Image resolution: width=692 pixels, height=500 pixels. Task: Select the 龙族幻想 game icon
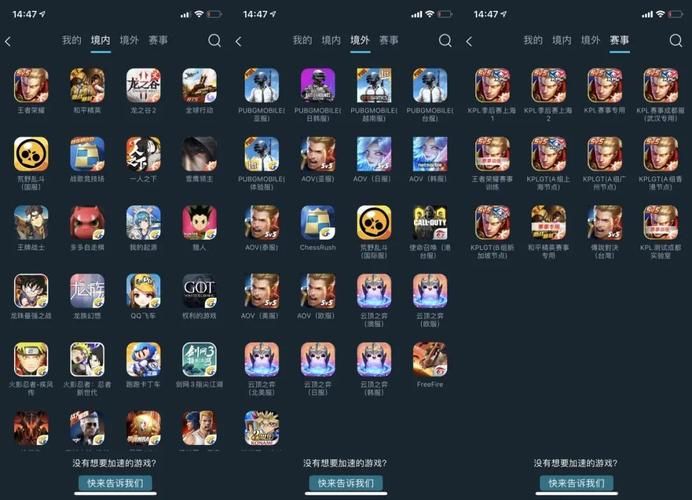click(87, 291)
